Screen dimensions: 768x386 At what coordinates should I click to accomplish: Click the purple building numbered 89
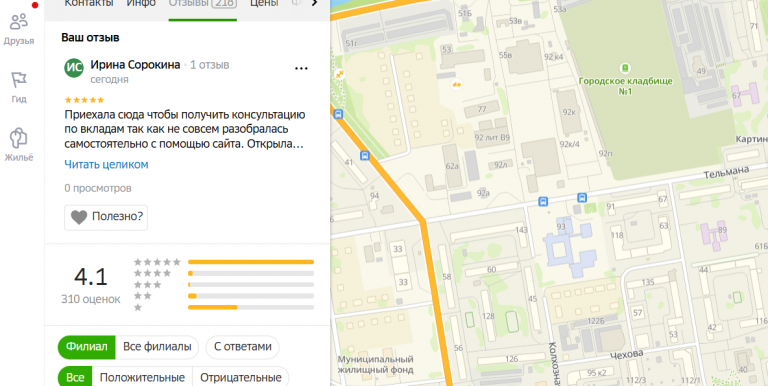pyautogui.click(x=722, y=229)
